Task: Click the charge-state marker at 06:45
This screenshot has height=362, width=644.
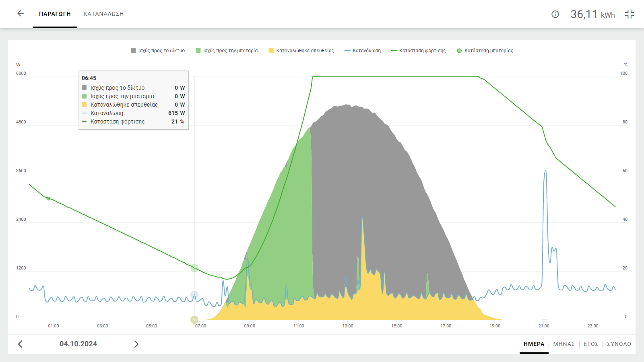Action: coord(194,268)
